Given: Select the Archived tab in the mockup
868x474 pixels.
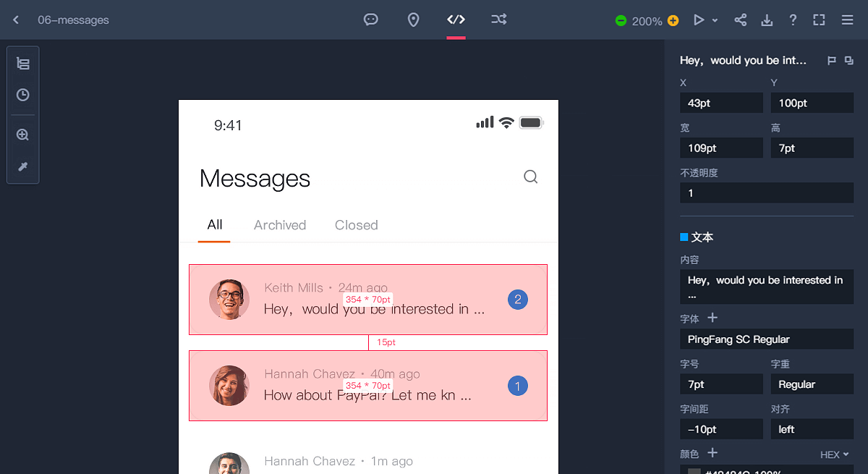Looking at the screenshot, I should [280, 225].
